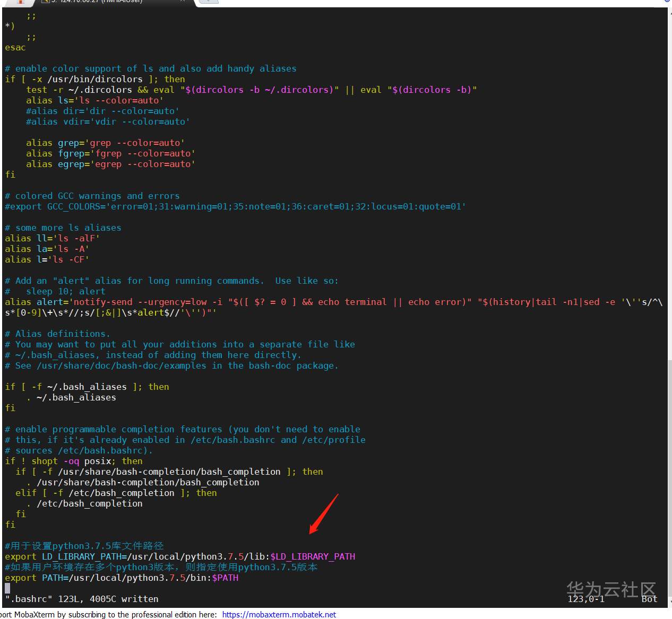This screenshot has height=619, width=672.
Task: Click comment "# enable programmable completion features"
Action: click(183, 429)
